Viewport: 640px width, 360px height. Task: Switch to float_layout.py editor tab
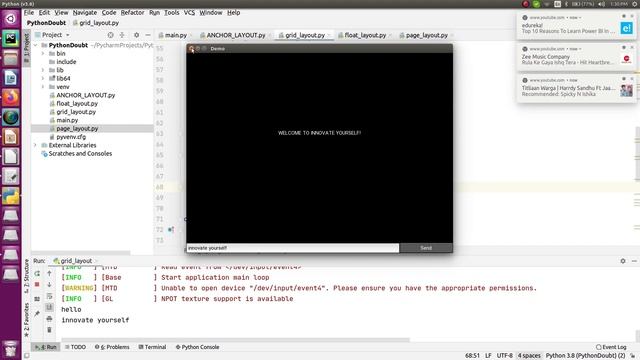365,36
